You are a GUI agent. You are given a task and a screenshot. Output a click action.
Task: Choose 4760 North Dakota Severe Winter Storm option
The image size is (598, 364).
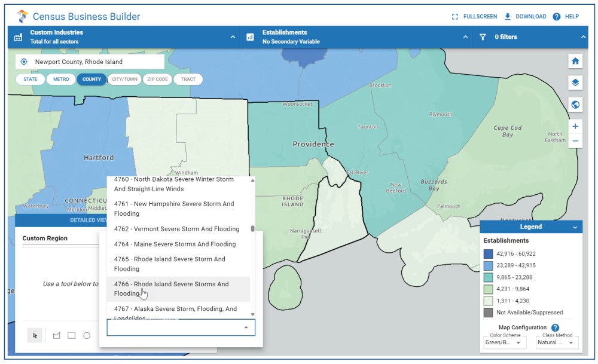(x=178, y=184)
